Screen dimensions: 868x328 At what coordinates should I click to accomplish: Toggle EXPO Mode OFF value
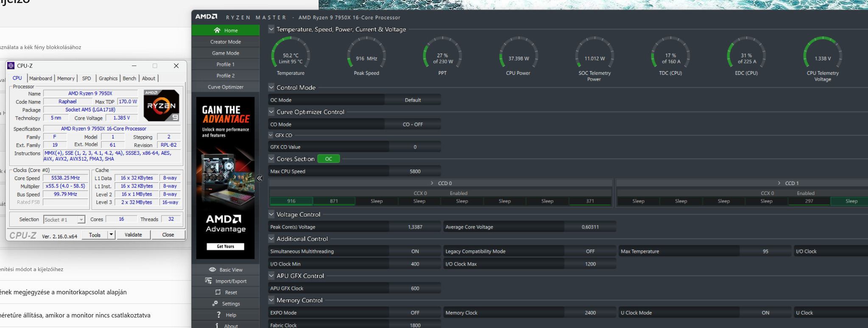415,313
